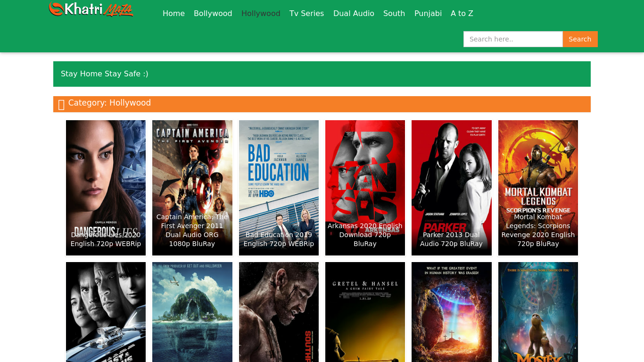Select the Hollywood nav item
Viewport: 644px width, 362px height.
(x=261, y=13)
